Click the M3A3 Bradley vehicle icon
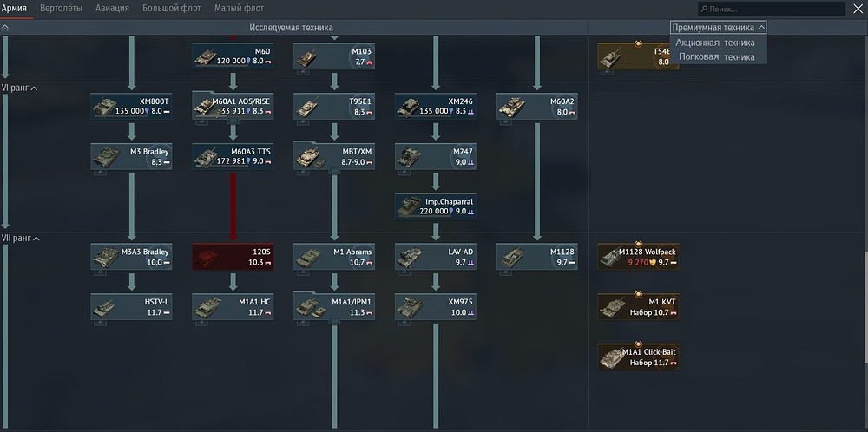The image size is (868, 432). [x=105, y=258]
